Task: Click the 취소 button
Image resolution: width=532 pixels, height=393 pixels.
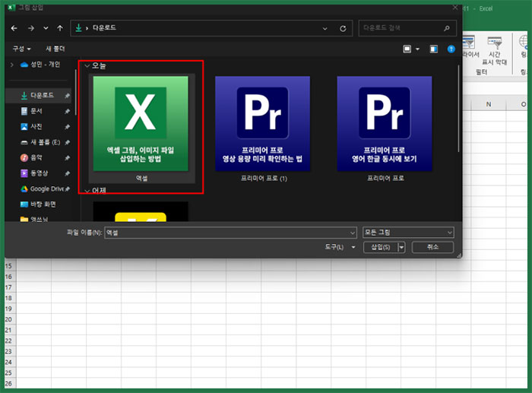Action: [432, 247]
